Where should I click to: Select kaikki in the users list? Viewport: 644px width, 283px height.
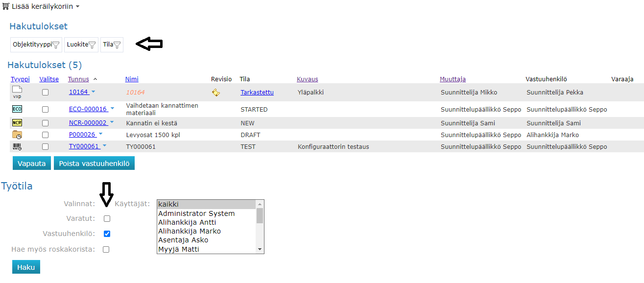pos(207,204)
